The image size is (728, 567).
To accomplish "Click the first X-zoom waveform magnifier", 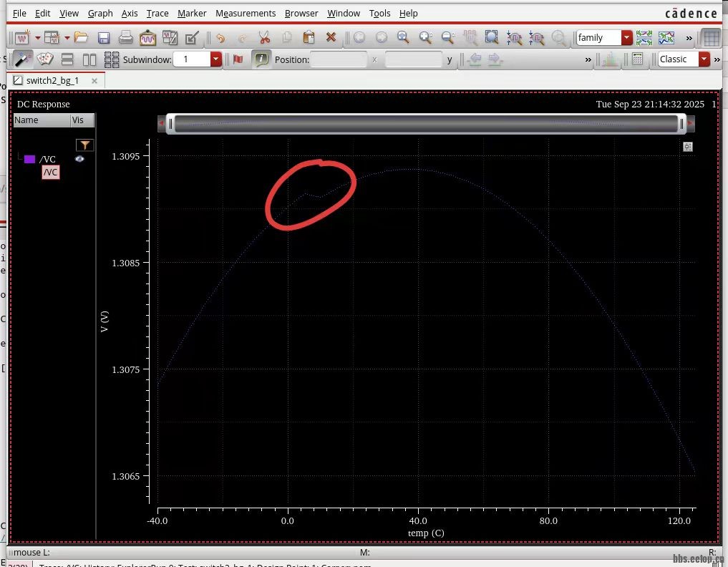I will 514,38.
